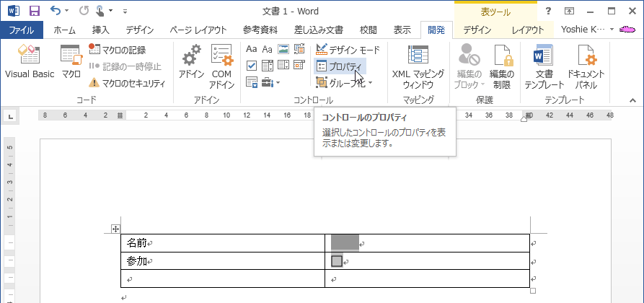This screenshot has width=644, height=303.
Task: Switch to the 校閲 tab
Action: coord(368,30)
